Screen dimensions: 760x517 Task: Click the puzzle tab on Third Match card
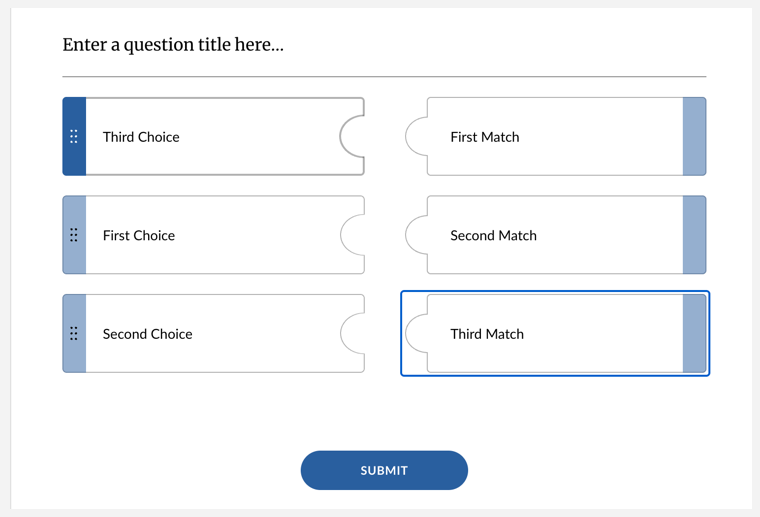[x=416, y=334]
